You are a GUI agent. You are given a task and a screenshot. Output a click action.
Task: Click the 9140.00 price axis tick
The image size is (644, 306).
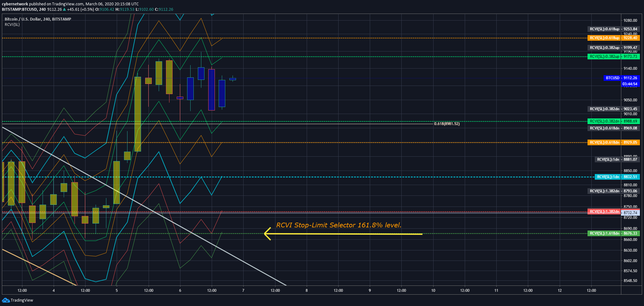[x=630, y=69]
